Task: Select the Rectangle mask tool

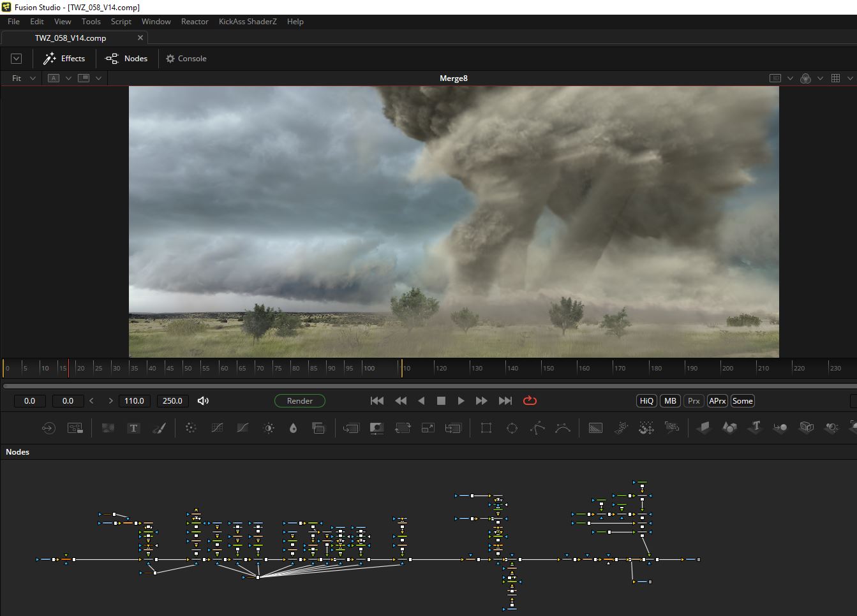Action: (486, 428)
